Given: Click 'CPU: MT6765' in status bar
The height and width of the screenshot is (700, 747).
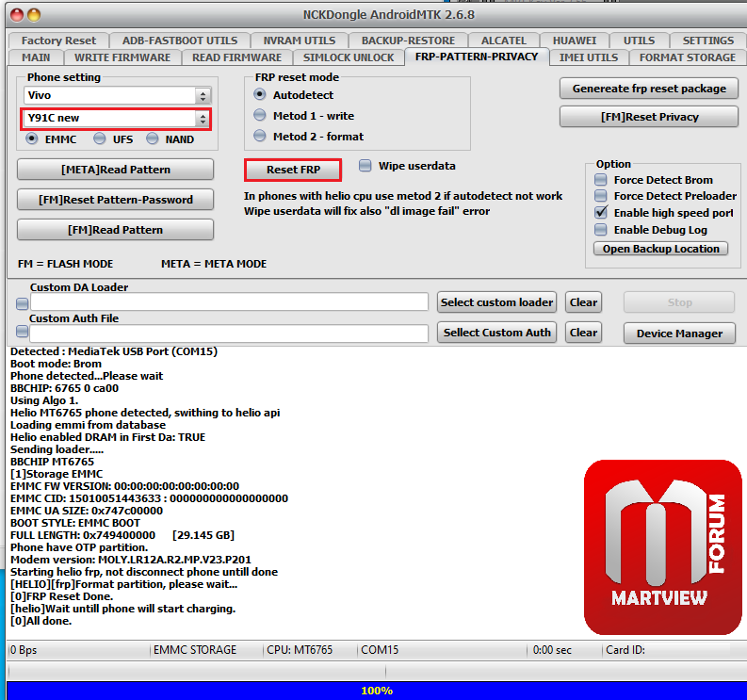Looking at the screenshot, I should click(x=300, y=650).
